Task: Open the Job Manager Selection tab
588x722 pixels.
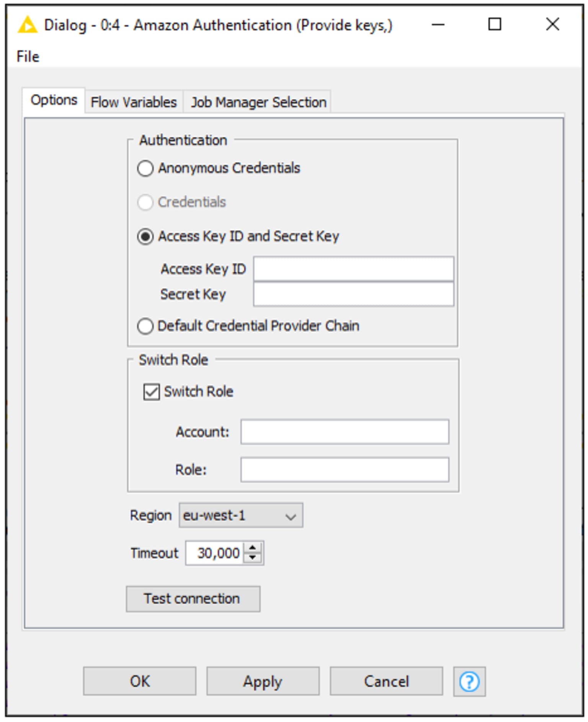Action: click(258, 102)
